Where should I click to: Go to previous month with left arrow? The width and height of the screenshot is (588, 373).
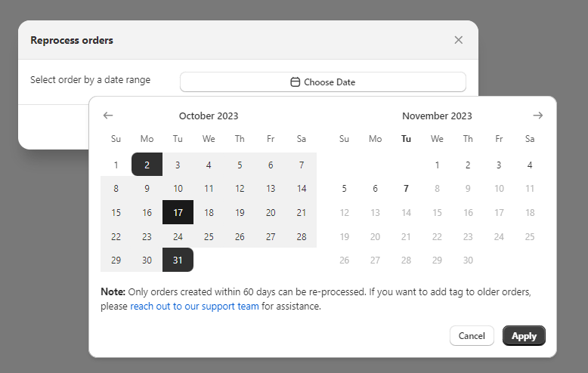tap(108, 116)
